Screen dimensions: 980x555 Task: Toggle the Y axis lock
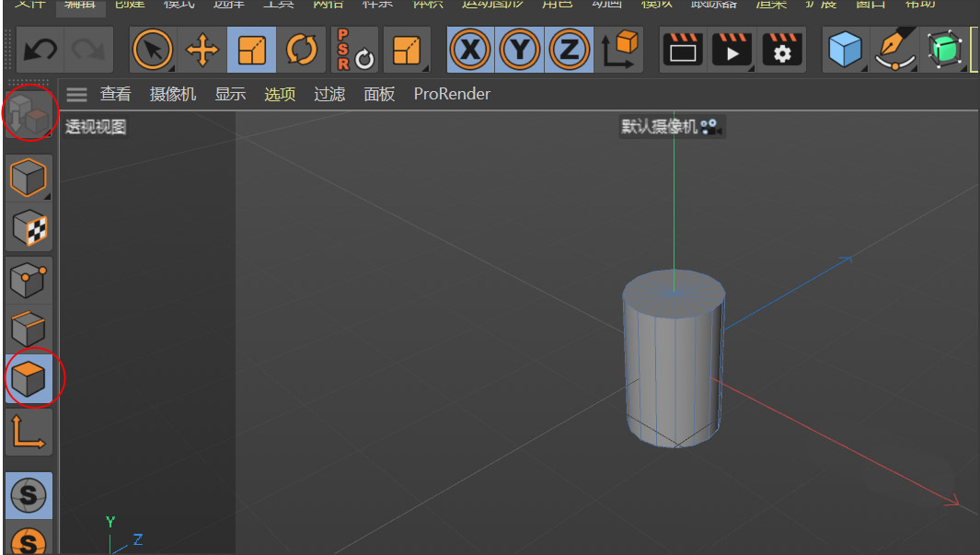519,52
